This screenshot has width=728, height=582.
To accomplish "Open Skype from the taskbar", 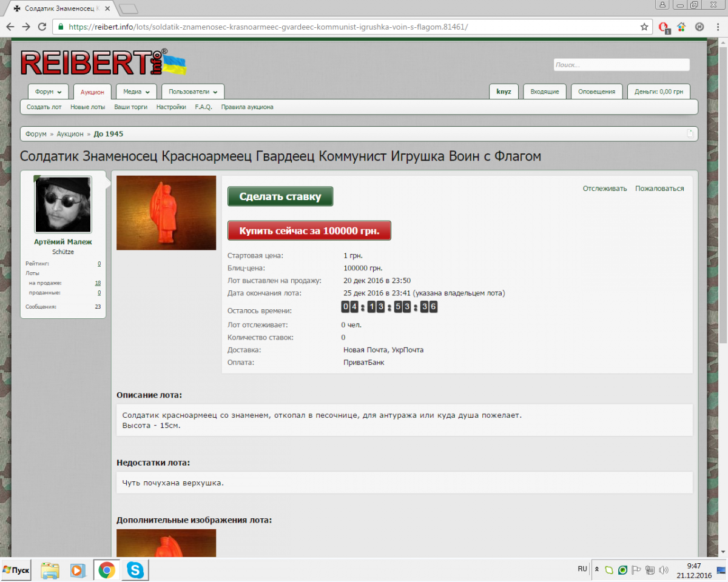I will pyautogui.click(x=135, y=570).
